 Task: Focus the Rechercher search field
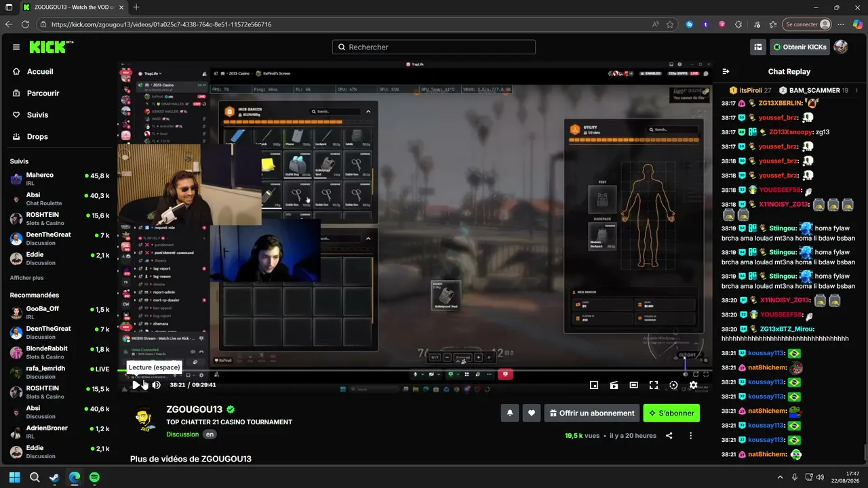coord(434,47)
